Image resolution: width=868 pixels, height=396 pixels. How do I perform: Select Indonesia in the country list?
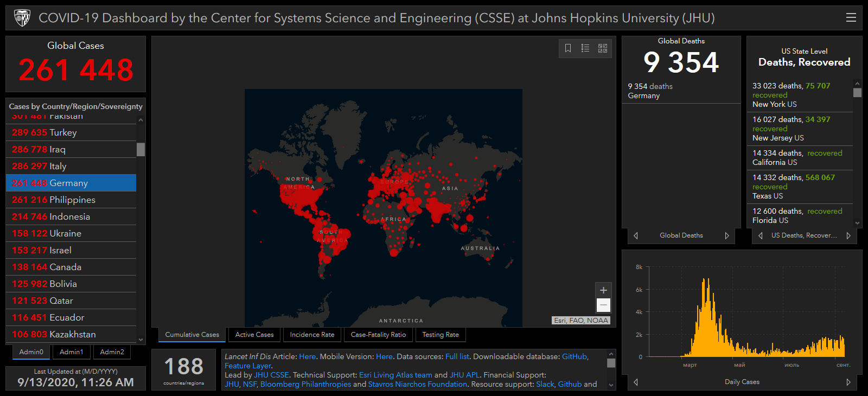click(x=71, y=216)
